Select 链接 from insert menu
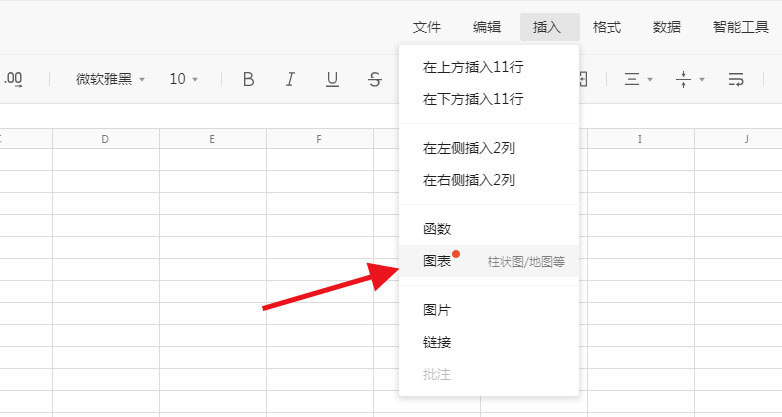The image size is (782, 417). [489, 342]
